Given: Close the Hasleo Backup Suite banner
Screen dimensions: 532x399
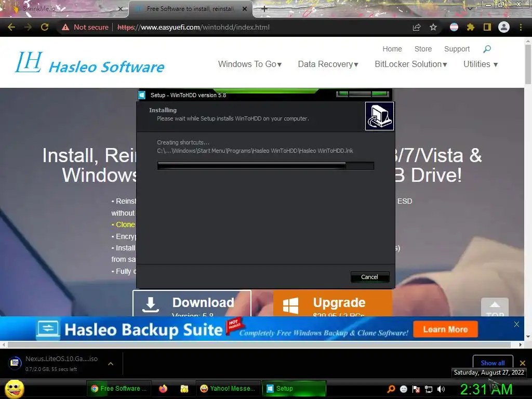Looking at the screenshot, I should (516, 324).
